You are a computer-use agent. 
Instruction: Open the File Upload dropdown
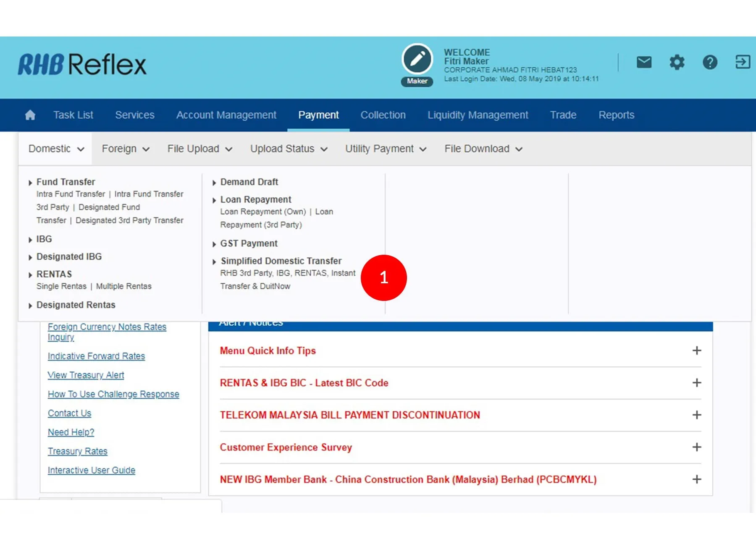pos(199,149)
